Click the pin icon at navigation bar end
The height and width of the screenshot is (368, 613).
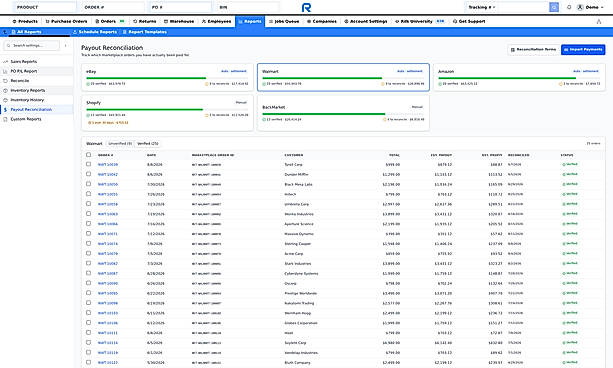(599, 22)
